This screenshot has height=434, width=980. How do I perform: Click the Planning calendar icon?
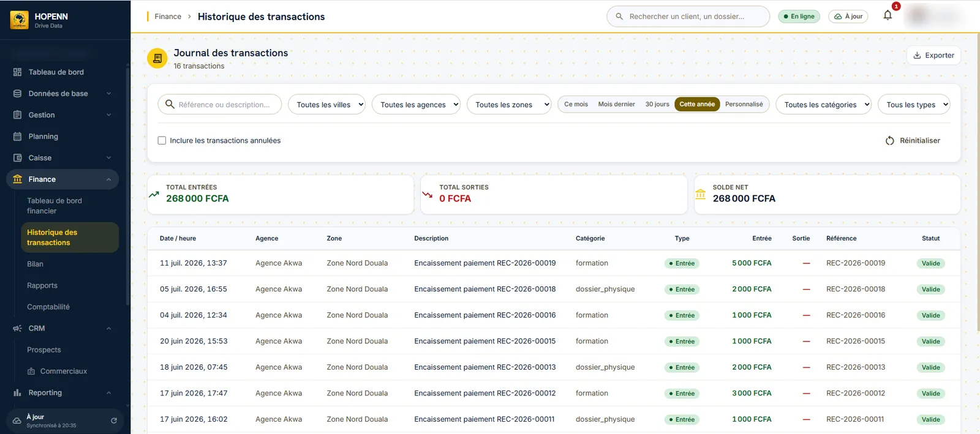(17, 137)
